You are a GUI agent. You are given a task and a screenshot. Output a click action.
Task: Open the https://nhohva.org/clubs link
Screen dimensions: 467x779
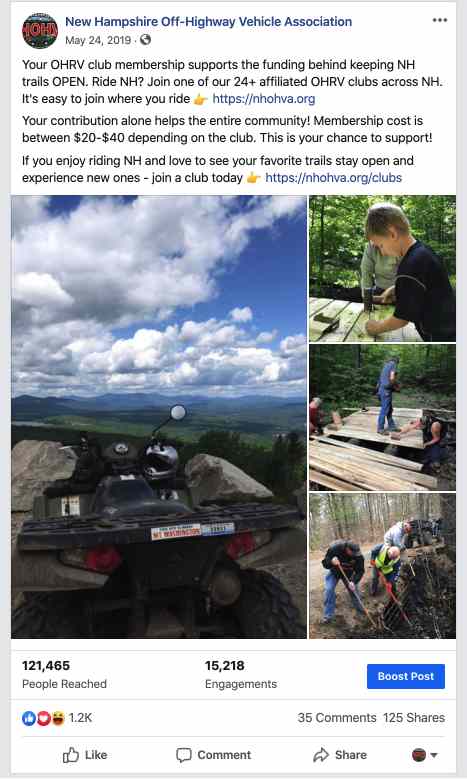point(333,177)
